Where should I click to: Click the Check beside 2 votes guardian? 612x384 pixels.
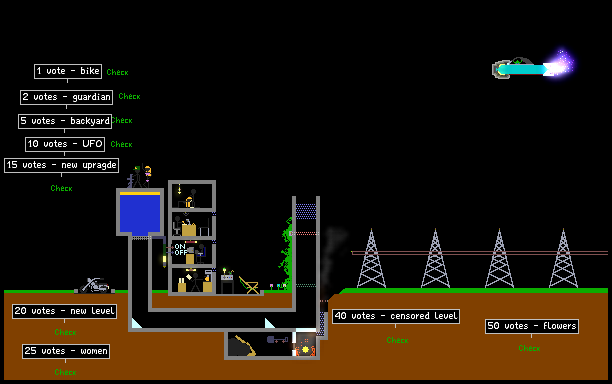pos(129,96)
